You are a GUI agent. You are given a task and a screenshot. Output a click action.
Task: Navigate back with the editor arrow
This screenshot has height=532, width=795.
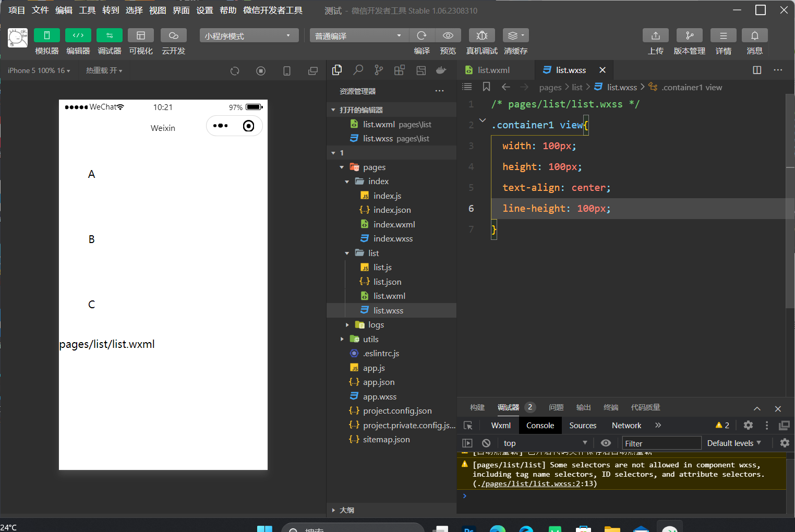(505, 87)
